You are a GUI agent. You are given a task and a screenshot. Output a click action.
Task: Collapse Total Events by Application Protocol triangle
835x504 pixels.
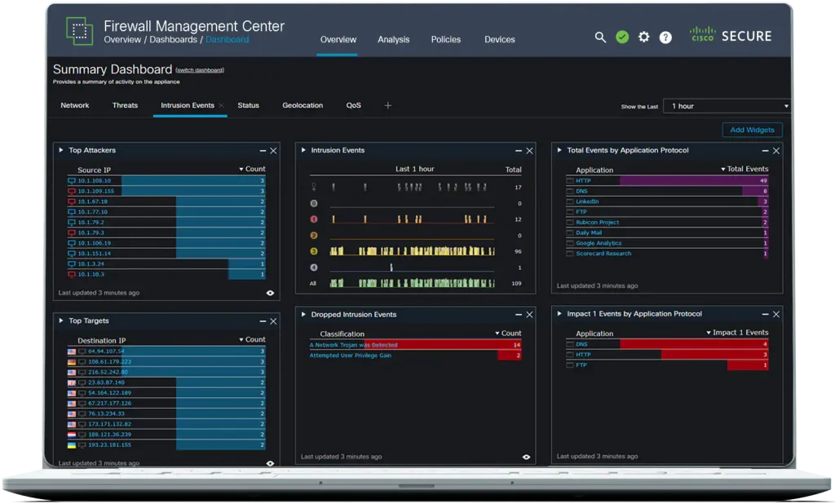pyautogui.click(x=559, y=150)
